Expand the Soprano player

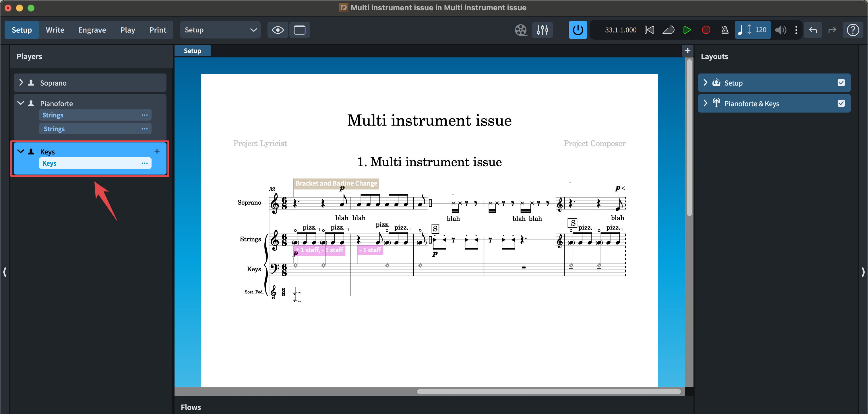[21, 83]
